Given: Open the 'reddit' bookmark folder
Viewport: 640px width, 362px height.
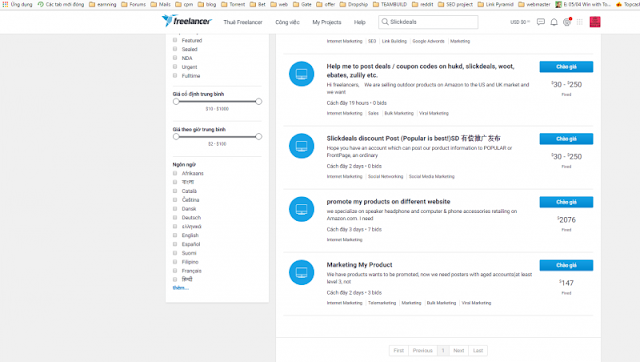Looking at the screenshot, I should (422, 4).
